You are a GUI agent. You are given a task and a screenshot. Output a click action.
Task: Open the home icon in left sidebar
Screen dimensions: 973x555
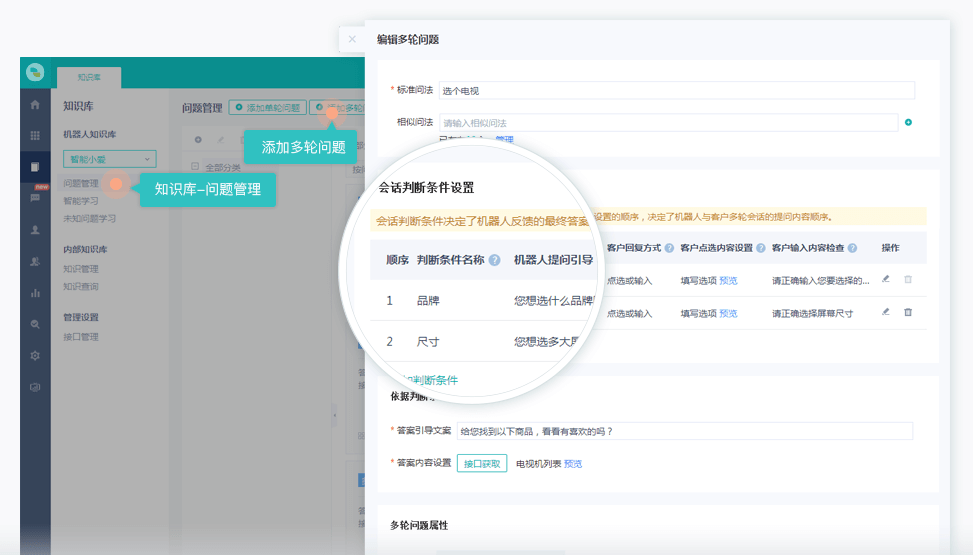pos(35,105)
